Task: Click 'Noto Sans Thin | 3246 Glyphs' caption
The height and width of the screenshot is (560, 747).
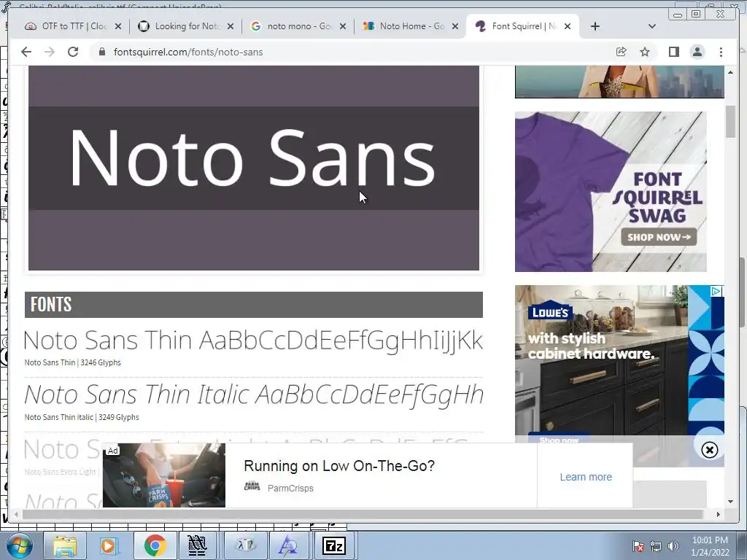Action: pos(72,362)
